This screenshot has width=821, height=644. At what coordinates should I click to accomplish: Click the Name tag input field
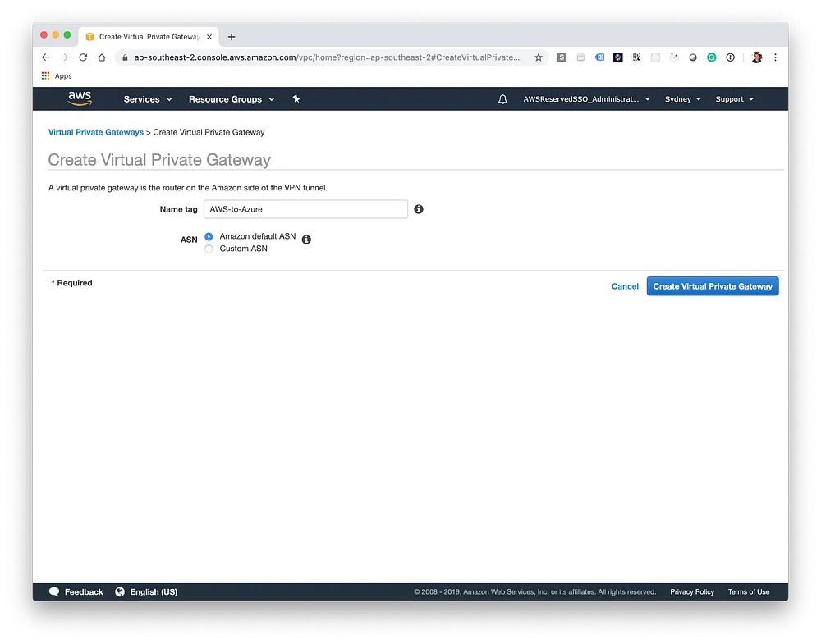(305, 209)
